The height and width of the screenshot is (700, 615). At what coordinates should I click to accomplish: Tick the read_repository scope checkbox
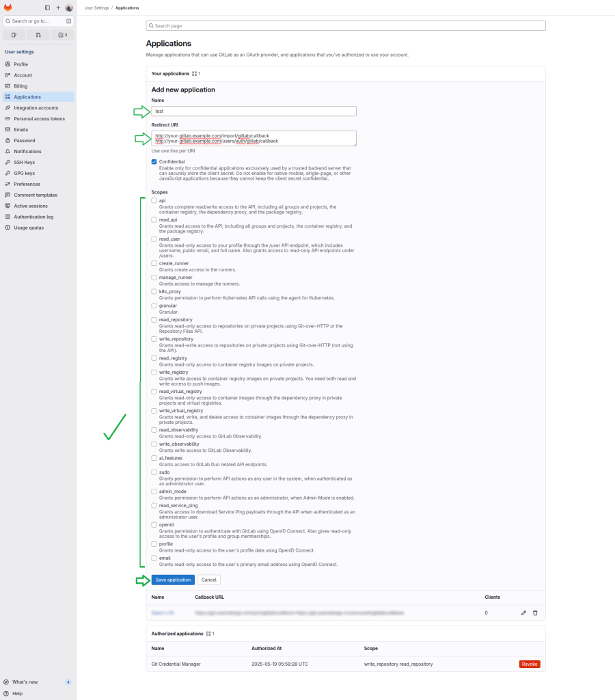[x=154, y=320]
